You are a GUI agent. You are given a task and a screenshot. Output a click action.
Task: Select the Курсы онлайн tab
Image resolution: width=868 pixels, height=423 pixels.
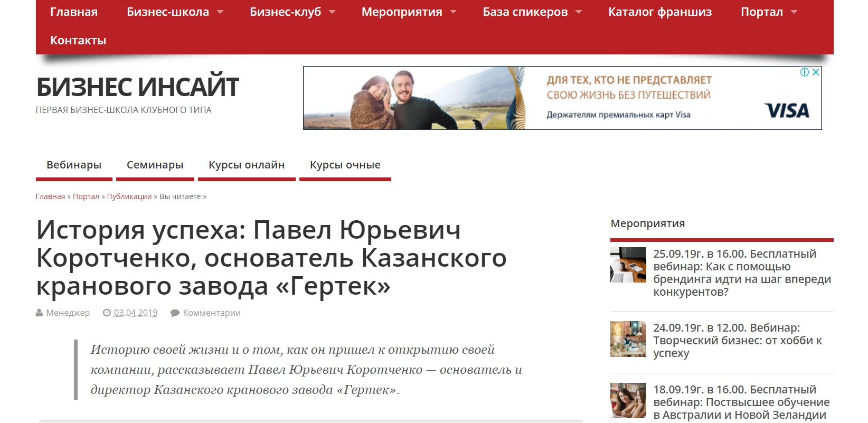[246, 165]
